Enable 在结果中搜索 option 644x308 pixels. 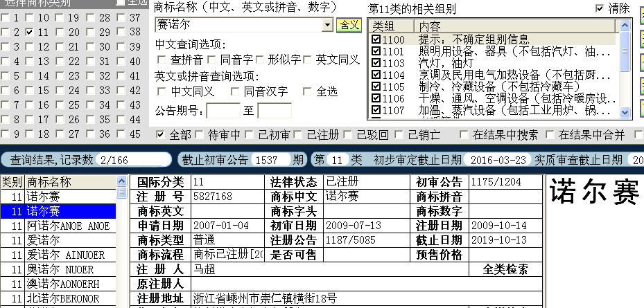(x=464, y=135)
